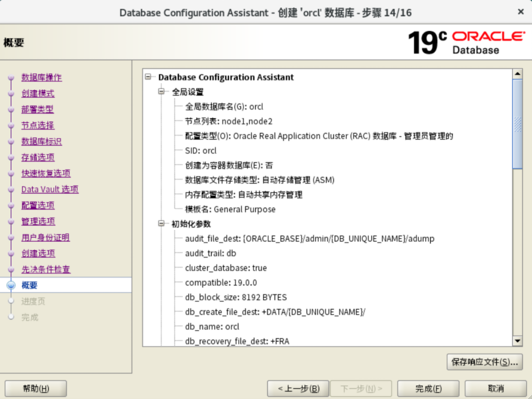Screen dimensions: 532x399
Task: Go back with the 上一步(B) button
Action: 298,389
